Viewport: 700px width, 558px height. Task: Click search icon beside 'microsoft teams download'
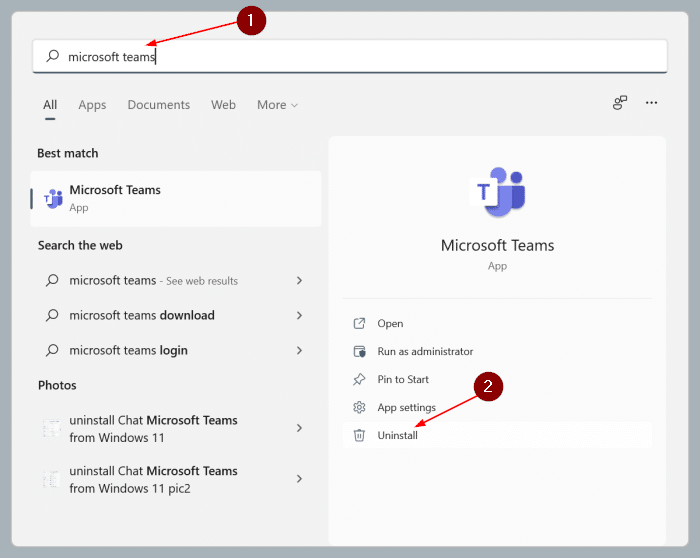[x=52, y=315]
